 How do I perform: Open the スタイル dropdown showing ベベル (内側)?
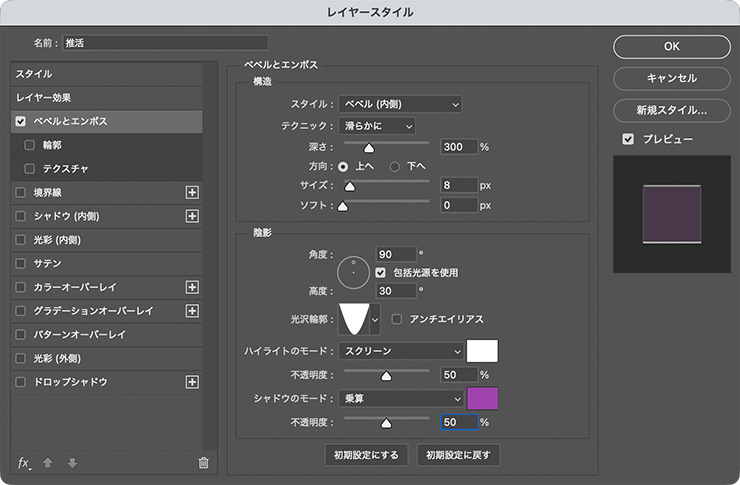400,104
